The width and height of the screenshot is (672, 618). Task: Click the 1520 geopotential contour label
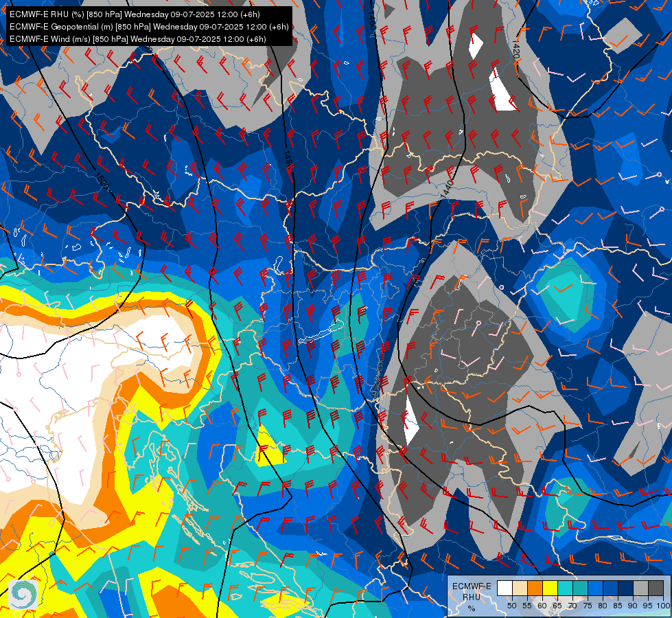point(102,181)
